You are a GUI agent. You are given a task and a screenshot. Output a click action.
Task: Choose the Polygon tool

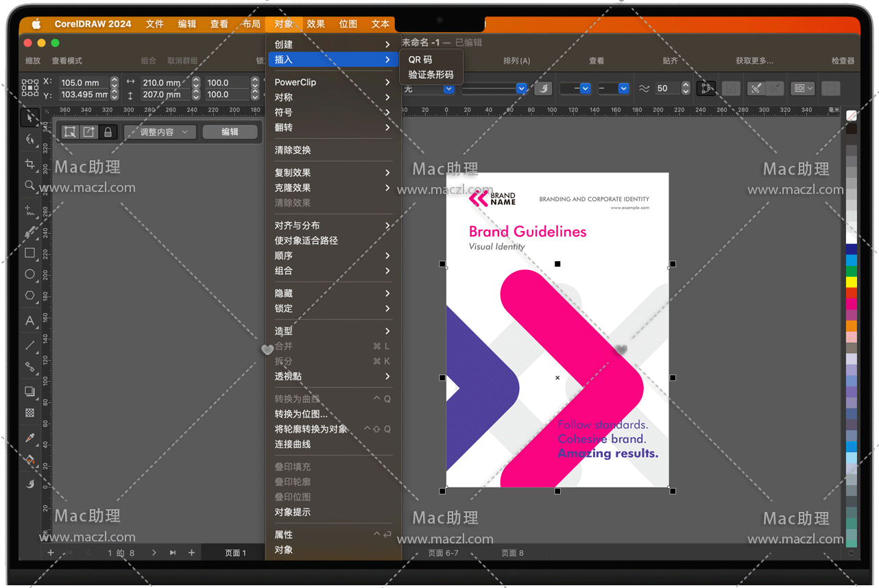click(x=29, y=296)
